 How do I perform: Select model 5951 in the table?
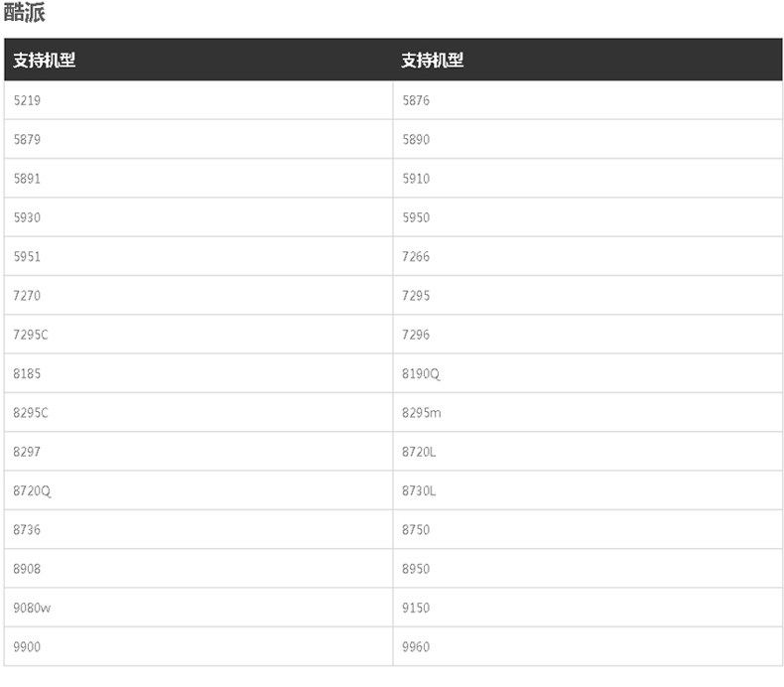click(28, 256)
